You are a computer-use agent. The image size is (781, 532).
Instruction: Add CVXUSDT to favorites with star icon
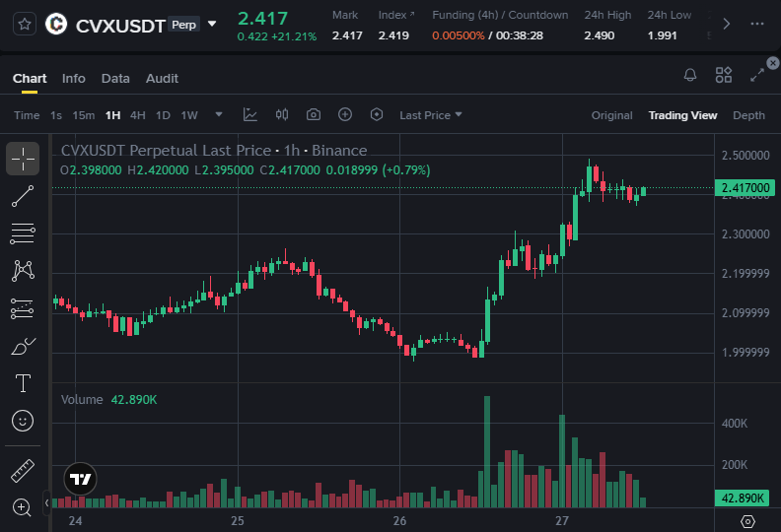[25, 24]
